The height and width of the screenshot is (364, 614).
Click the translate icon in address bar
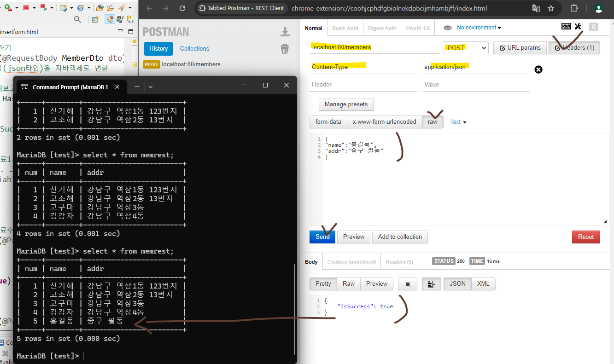[536, 8]
